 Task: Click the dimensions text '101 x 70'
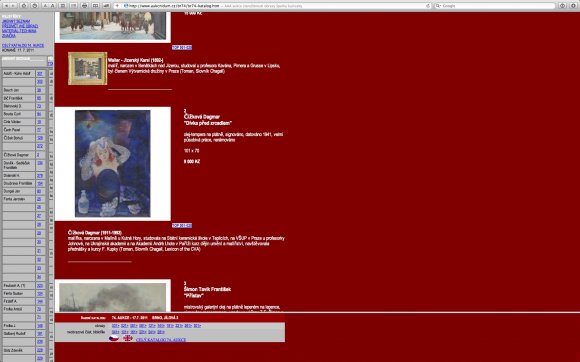[191, 150]
